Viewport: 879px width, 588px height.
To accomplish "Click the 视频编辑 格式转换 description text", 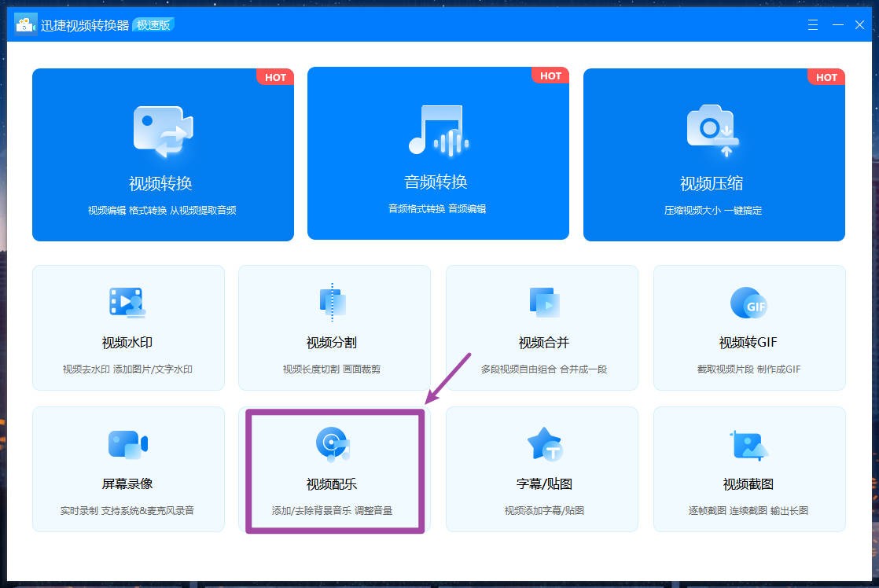I will [x=163, y=210].
